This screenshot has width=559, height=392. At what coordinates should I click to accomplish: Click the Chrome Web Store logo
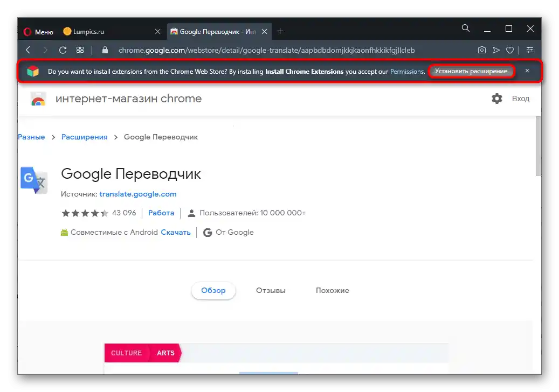[38, 99]
